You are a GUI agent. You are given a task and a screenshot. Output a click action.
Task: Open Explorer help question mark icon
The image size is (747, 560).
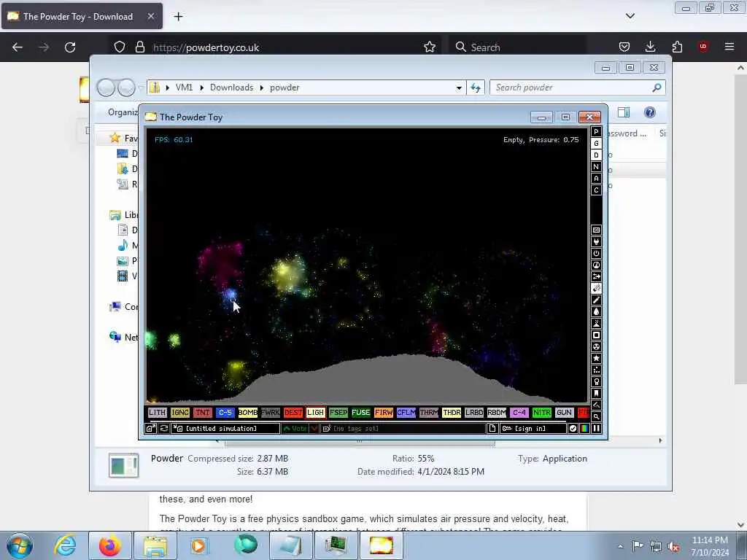[x=649, y=112]
